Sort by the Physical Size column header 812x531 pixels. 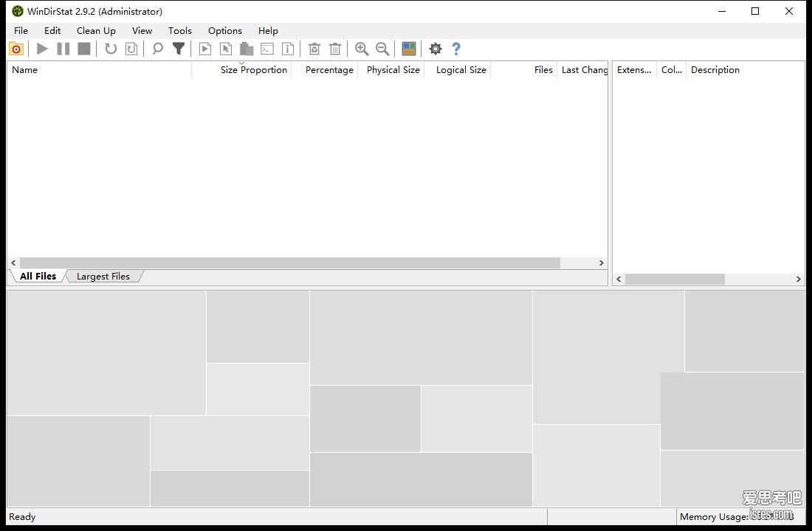pos(393,70)
